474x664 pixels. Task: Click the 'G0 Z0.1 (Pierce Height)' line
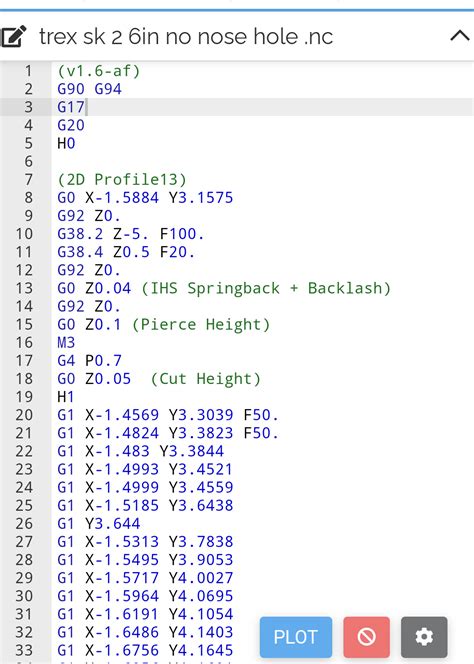(x=164, y=324)
